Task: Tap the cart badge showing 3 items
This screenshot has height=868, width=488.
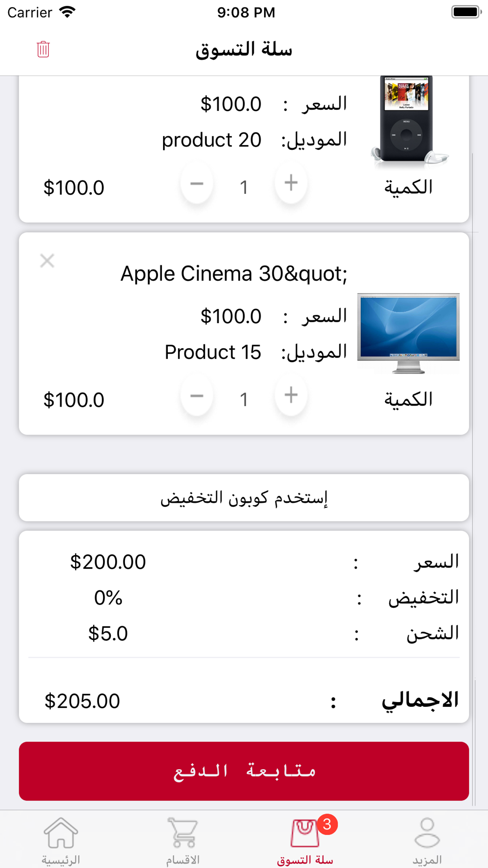Action: coord(327,825)
